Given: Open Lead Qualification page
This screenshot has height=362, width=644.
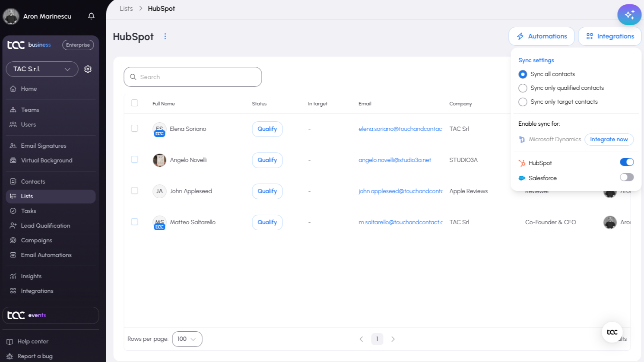Looking at the screenshot, I should [x=51, y=225].
